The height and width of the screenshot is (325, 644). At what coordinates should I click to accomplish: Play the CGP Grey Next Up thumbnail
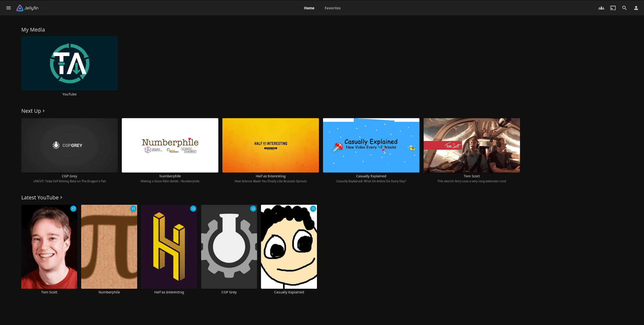click(x=69, y=145)
